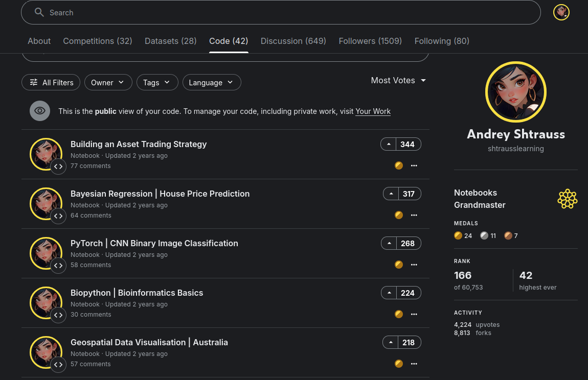
Task: Expand the Language filter dropdown
Action: click(212, 82)
